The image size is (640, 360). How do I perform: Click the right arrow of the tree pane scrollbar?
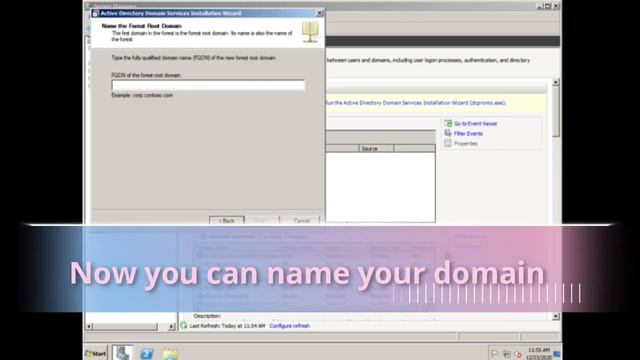point(172,327)
